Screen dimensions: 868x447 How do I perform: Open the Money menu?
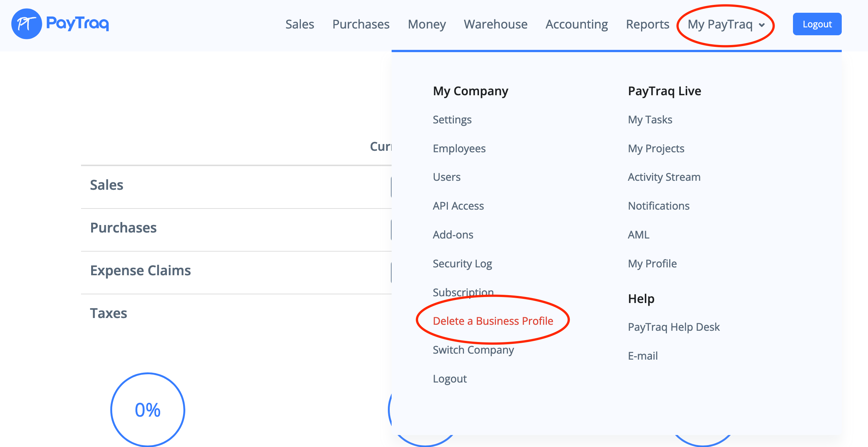tap(427, 24)
